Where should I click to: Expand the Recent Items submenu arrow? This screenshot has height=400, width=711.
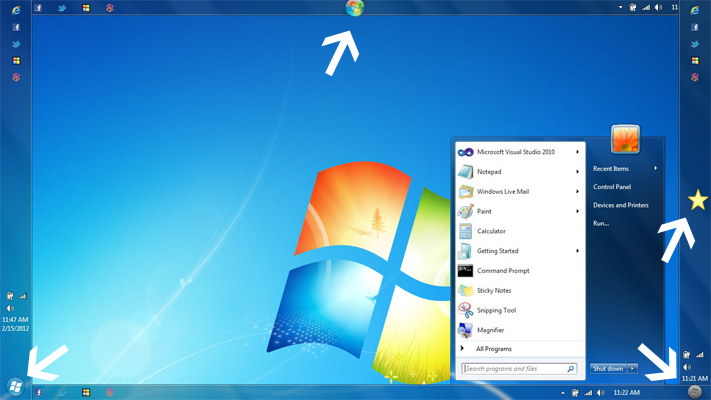[x=656, y=168]
